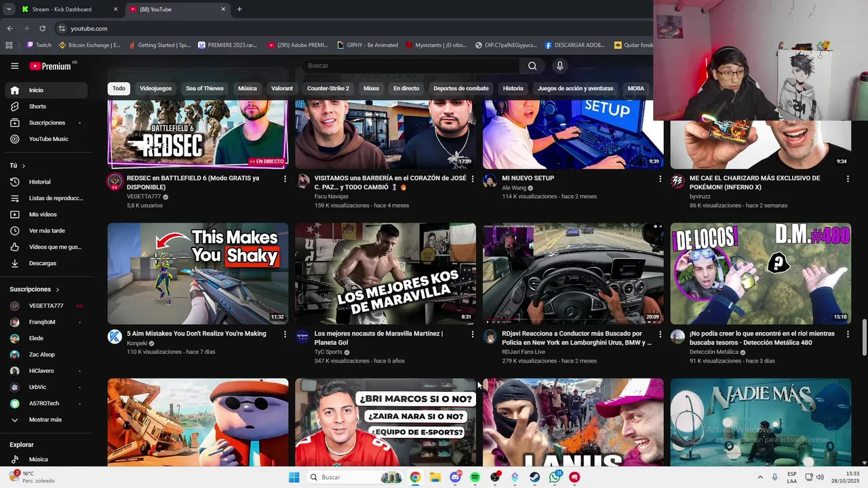Select the Mixes filter chip

tap(371, 89)
